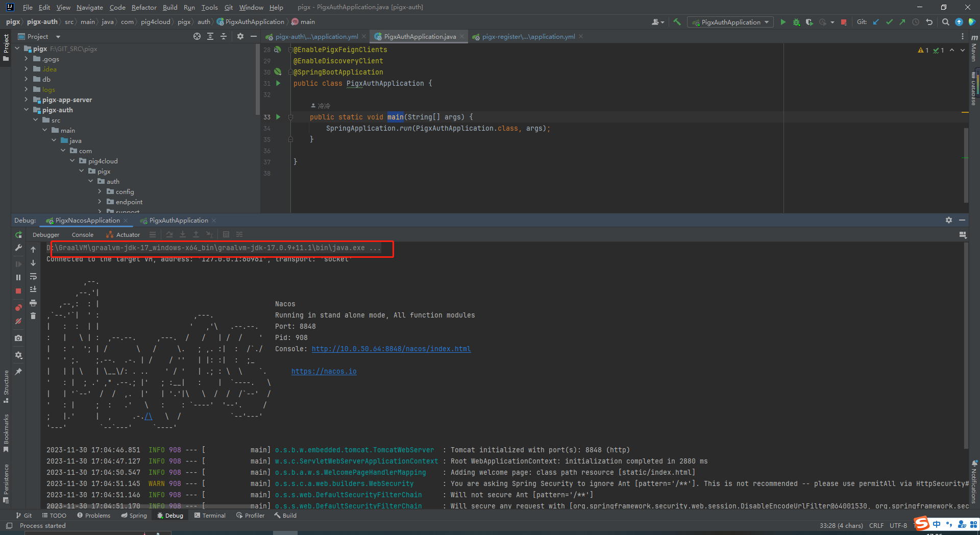This screenshot has width=980, height=535.
Task: Open the Profiler tool window
Action: [x=250, y=516]
